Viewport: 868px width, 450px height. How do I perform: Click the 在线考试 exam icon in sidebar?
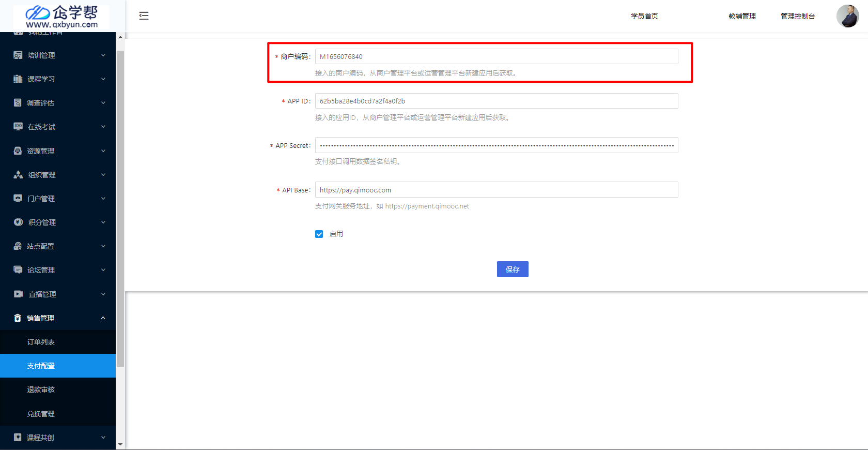tap(18, 127)
